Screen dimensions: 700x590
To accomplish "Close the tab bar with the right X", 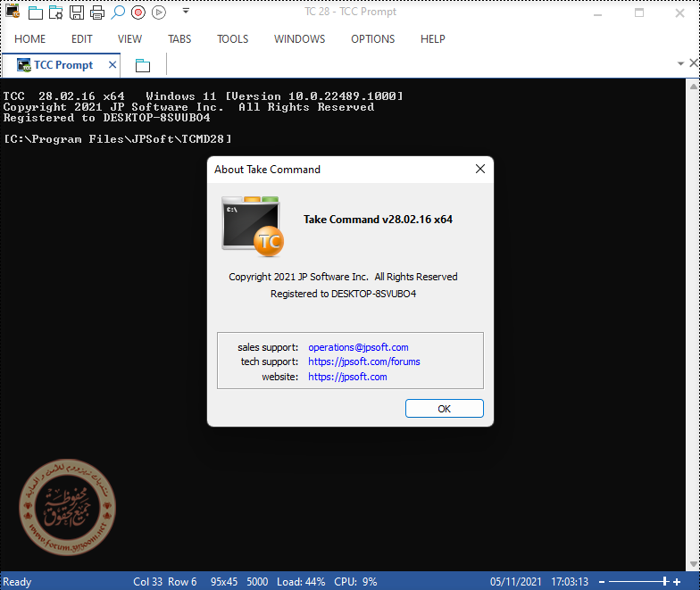I will pyautogui.click(x=695, y=62).
